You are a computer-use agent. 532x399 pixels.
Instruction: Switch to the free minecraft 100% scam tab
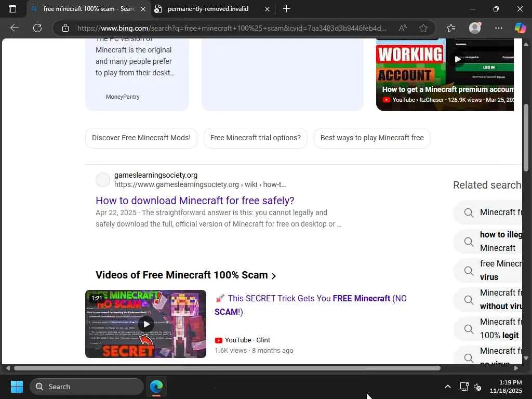tap(89, 9)
